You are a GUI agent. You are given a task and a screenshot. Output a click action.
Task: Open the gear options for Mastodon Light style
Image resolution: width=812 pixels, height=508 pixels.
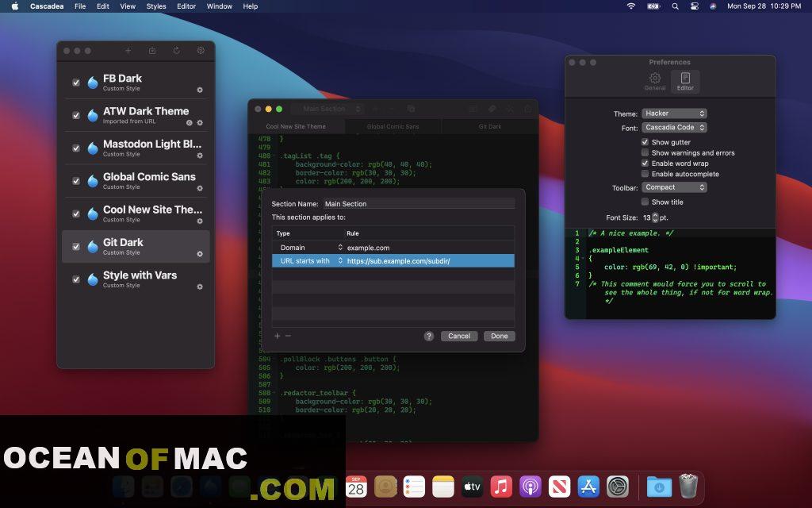(x=200, y=156)
